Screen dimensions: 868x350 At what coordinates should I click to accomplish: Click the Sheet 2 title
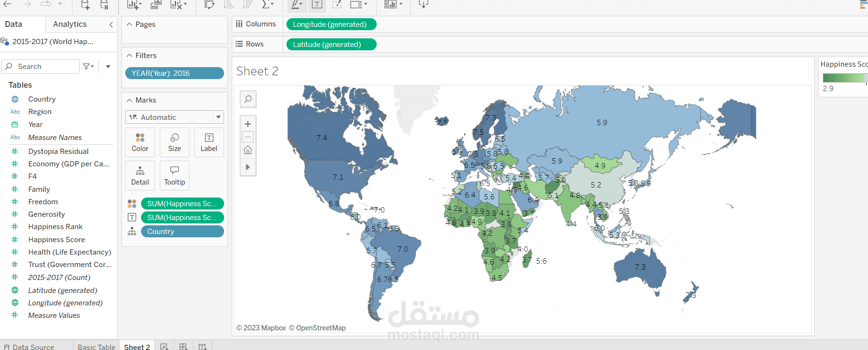coord(257,71)
